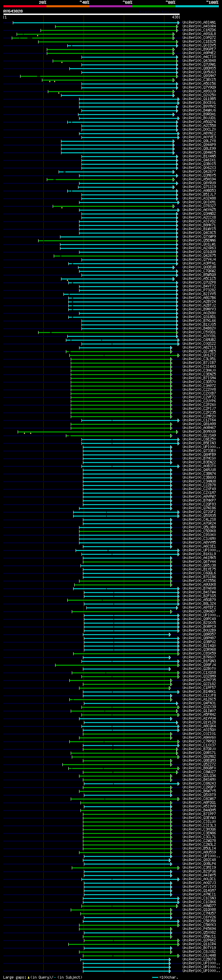Click the green alignment bar for UniRef100_Q5EN96
This screenshot has height=980, width=222.
108,241
